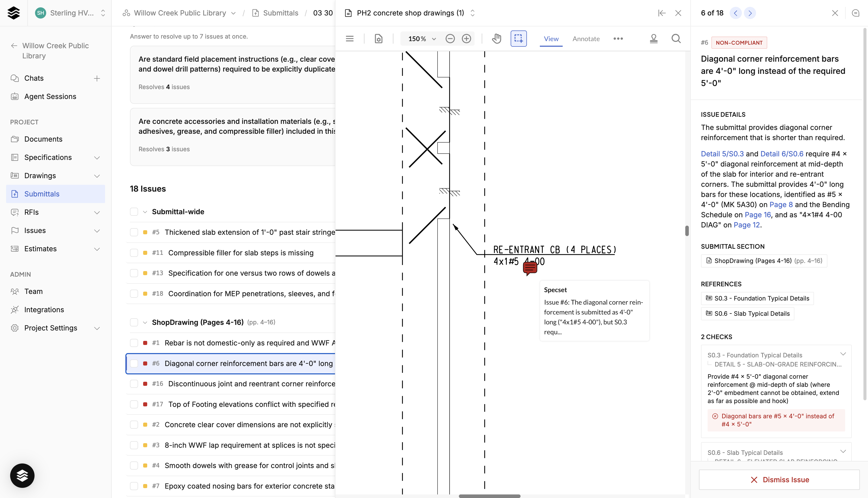Open Detail 5/S0.3 link
The height and width of the screenshot is (498, 868).
click(x=722, y=154)
